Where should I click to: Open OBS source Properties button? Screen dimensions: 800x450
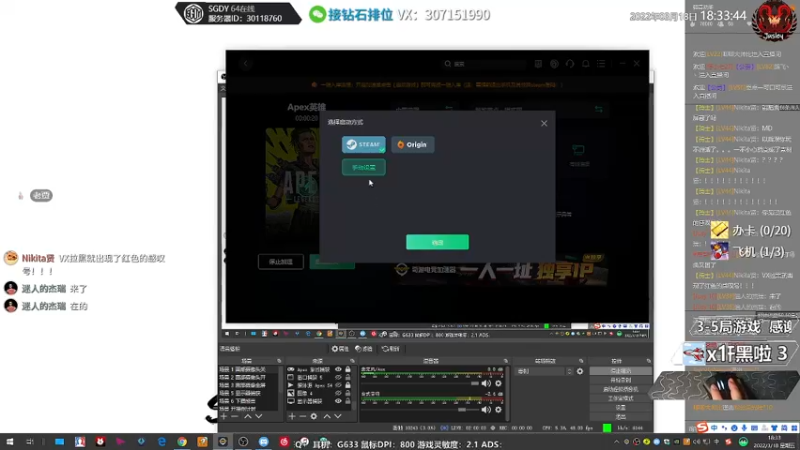pos(340,349)
